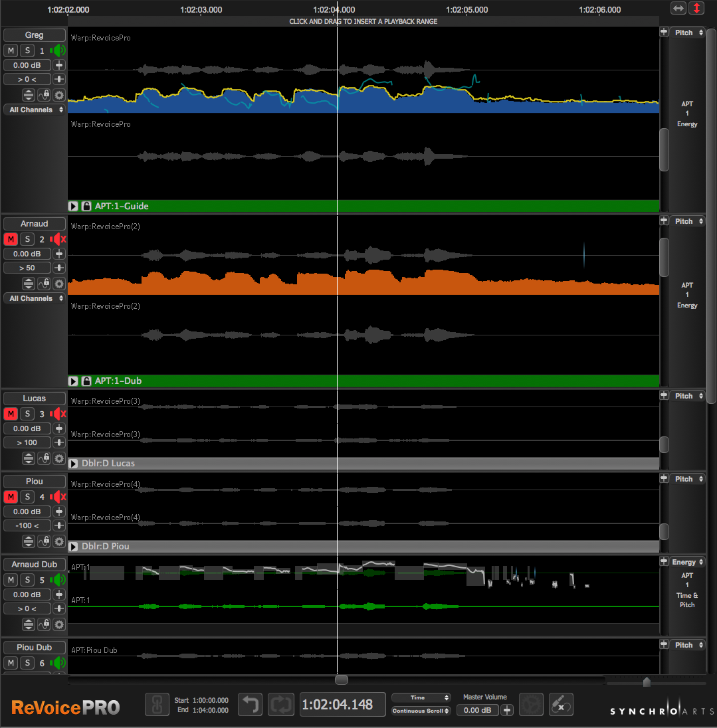Click the undo arrow in the bottom toolbar

250,705
